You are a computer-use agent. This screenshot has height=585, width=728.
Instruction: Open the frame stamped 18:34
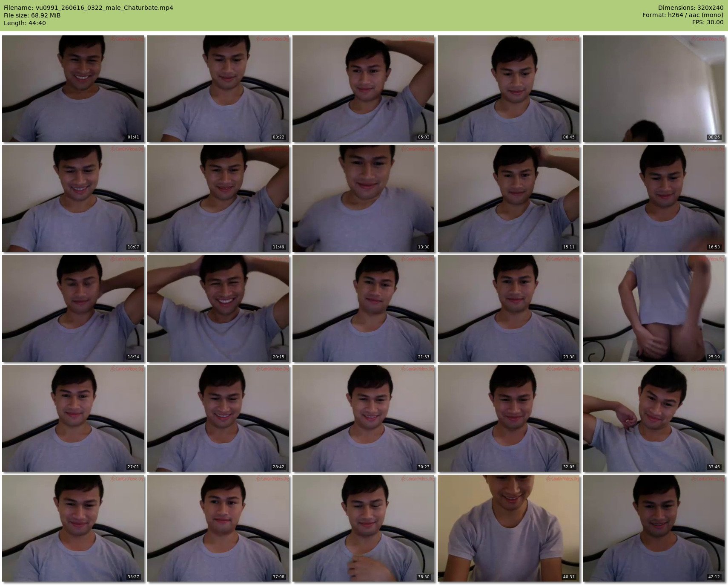click(x=73, y=308)
